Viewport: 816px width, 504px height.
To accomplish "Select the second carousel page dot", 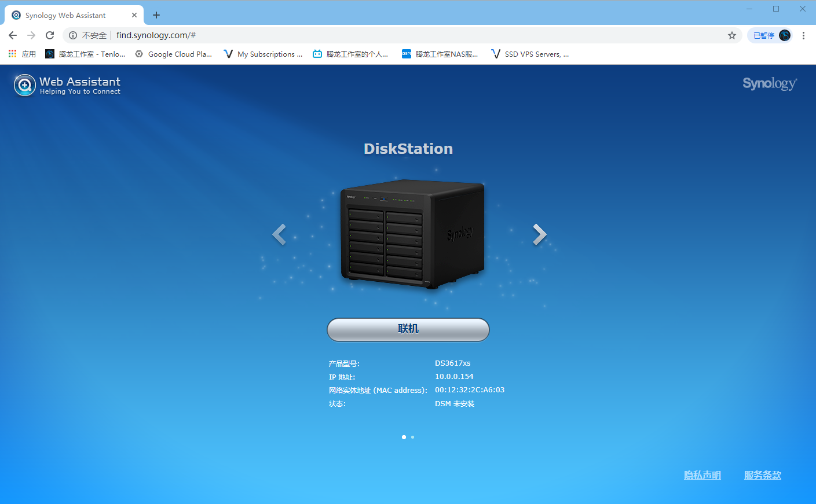I will coord(412,437).
